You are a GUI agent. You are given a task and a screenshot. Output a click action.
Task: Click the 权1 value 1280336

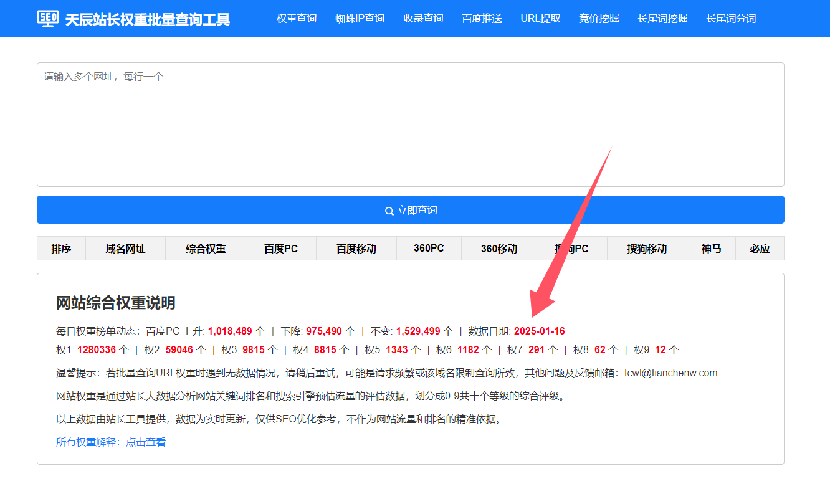pos(97,349)
